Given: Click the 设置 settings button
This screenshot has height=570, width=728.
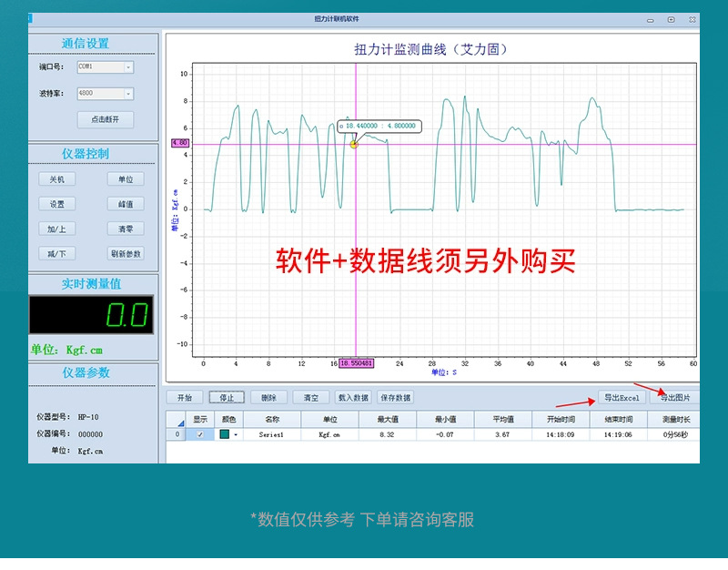Looking at the screenshot, I should coord(57,204).
